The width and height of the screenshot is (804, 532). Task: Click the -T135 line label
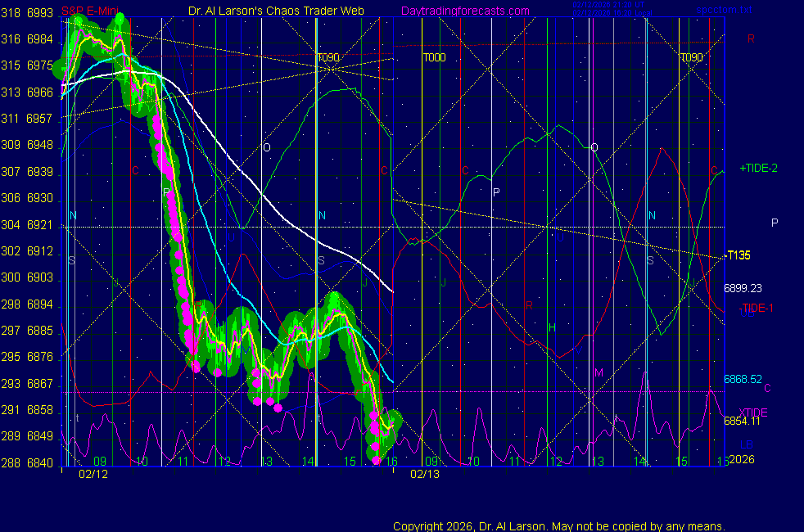tap(739, 255)
